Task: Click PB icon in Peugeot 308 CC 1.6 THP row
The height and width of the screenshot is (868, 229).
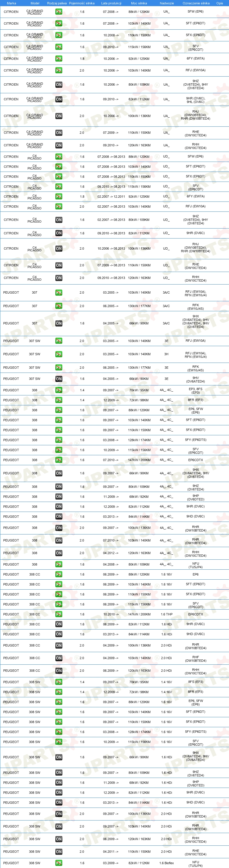Action: 59,614
